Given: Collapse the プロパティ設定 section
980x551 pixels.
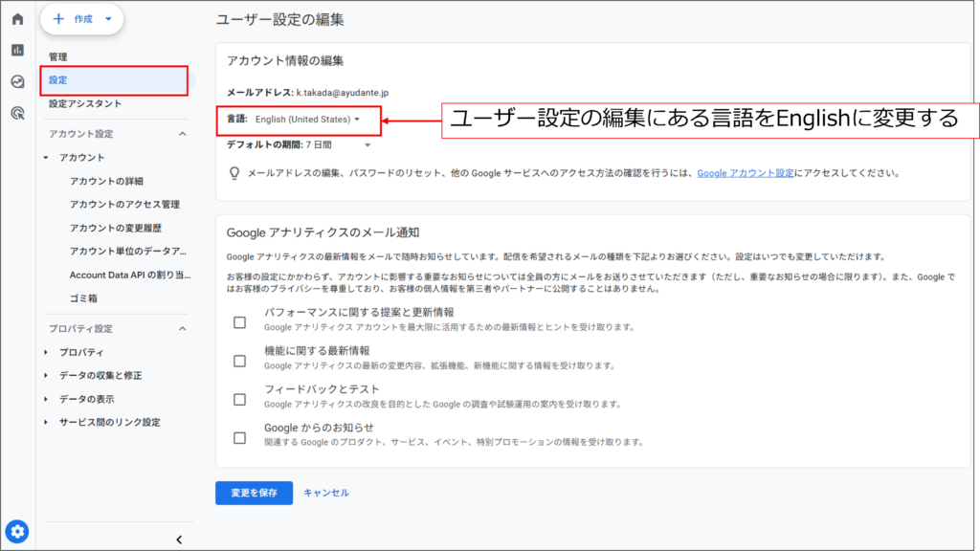Looking at the screenshot, I should [x=182, y=329].
